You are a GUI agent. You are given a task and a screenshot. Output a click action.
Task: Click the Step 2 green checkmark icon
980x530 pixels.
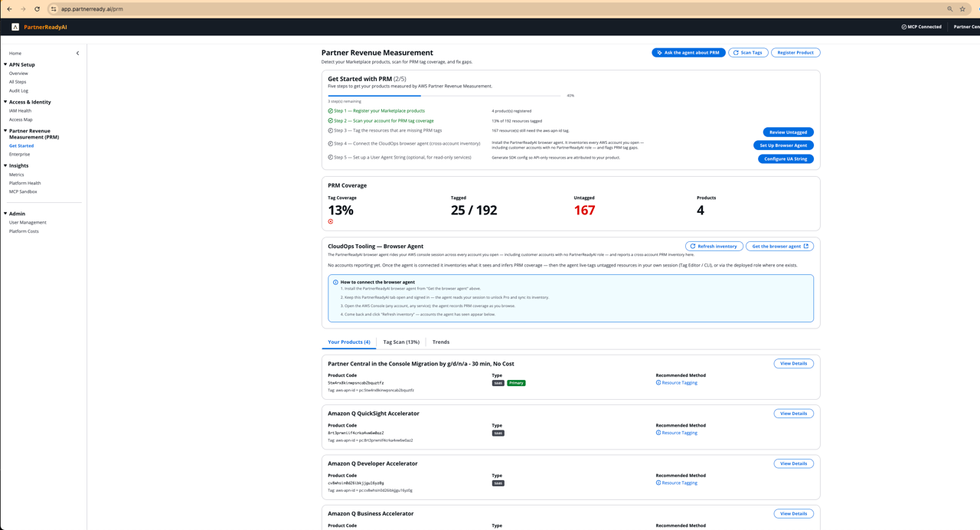point(331,121)
